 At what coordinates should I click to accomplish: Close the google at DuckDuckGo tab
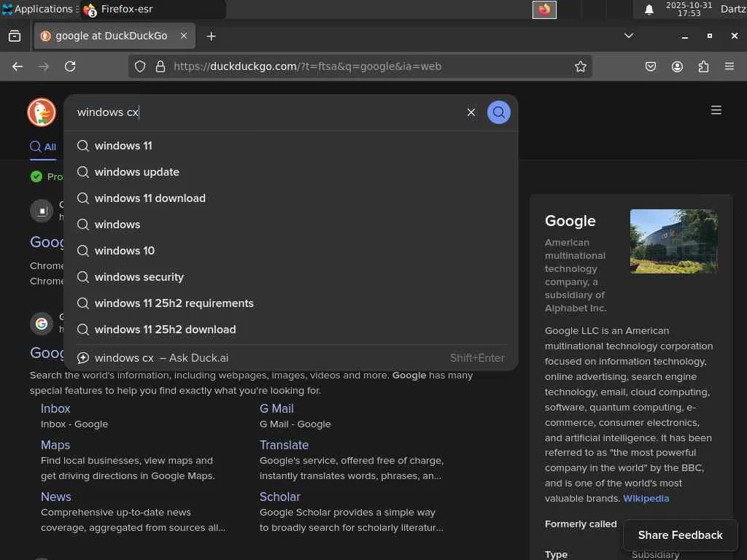tap(183, 36)
